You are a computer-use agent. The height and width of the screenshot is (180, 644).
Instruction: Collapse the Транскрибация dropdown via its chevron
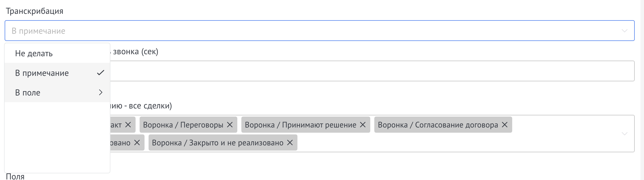[624, 30]
